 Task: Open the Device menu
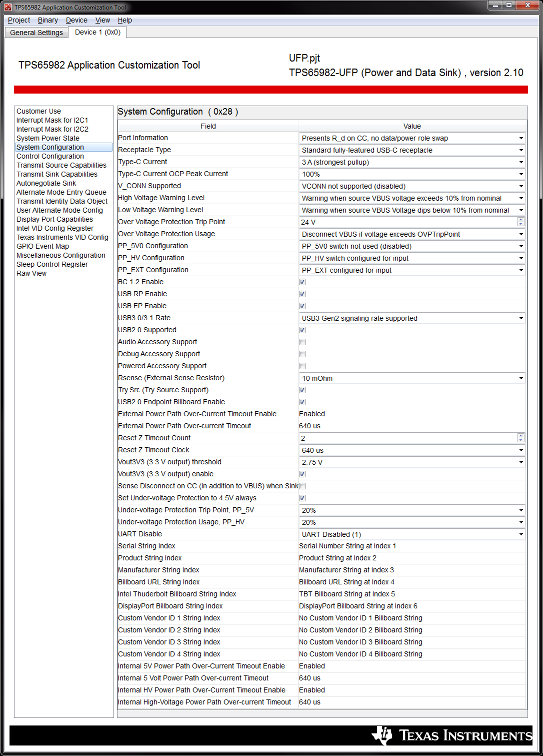click(x=76, y=20)
